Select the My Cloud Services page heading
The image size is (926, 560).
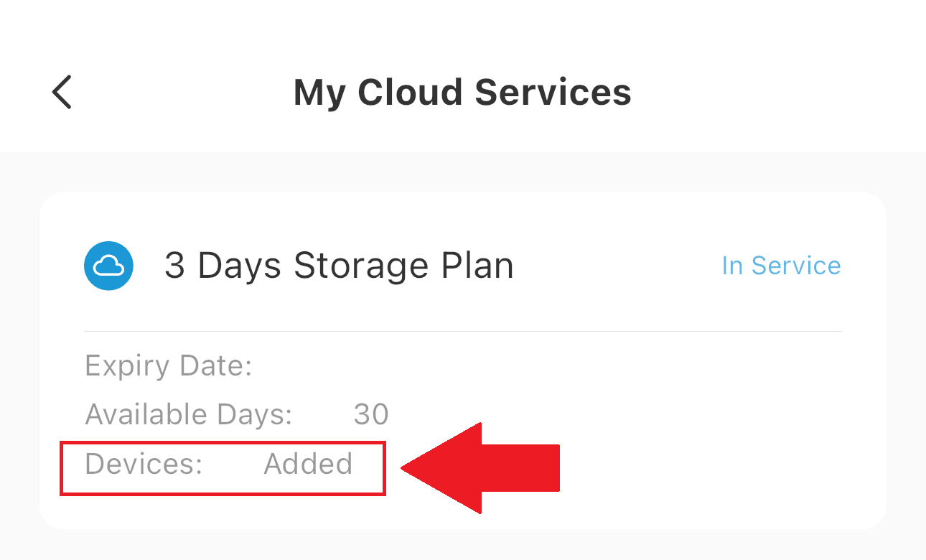point(462,93)
